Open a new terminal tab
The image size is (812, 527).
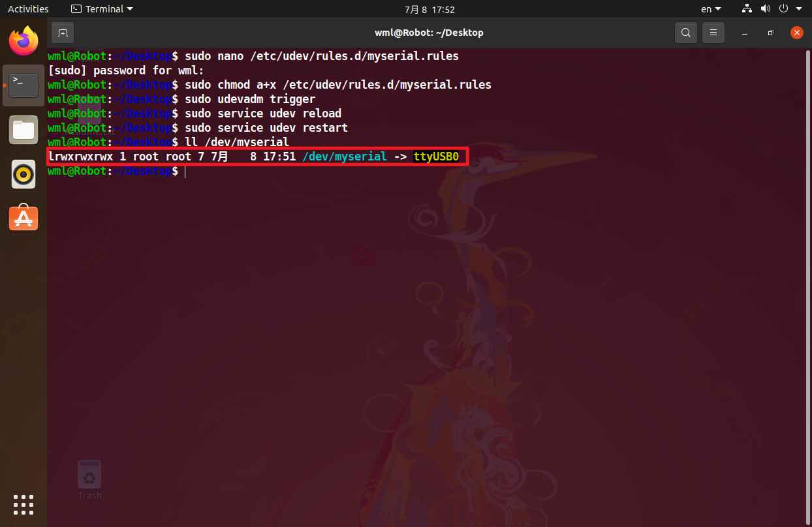[x=63, y=33]
